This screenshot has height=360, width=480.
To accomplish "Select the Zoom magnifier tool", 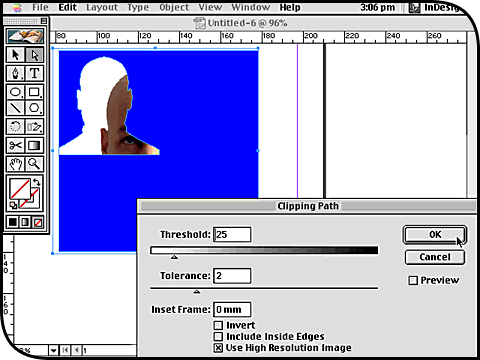I will (x=34, y=164).
